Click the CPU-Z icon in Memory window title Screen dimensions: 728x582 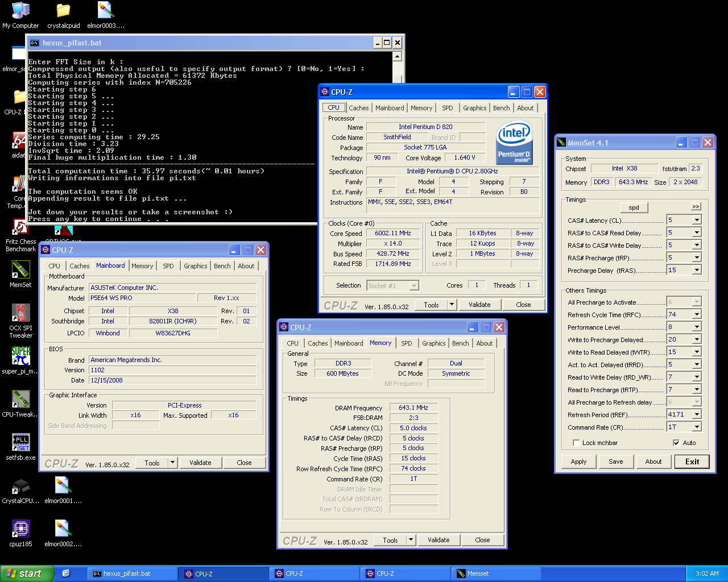coord(284,327)
